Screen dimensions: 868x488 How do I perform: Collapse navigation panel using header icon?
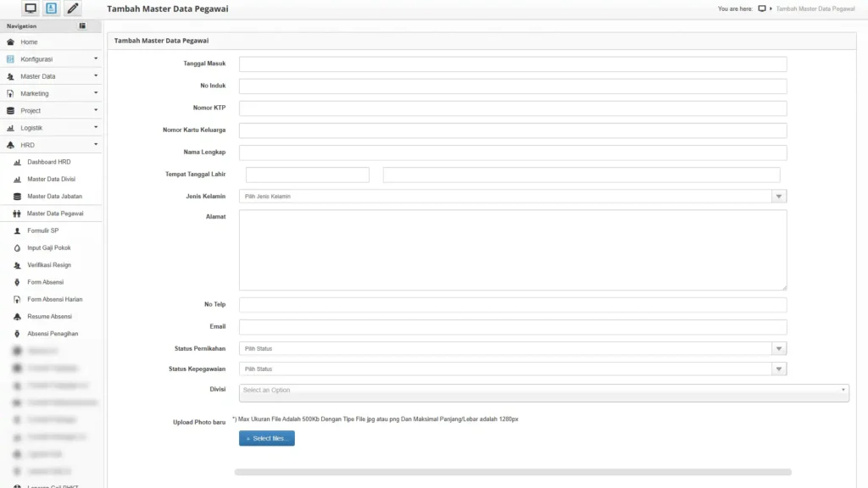82,26
